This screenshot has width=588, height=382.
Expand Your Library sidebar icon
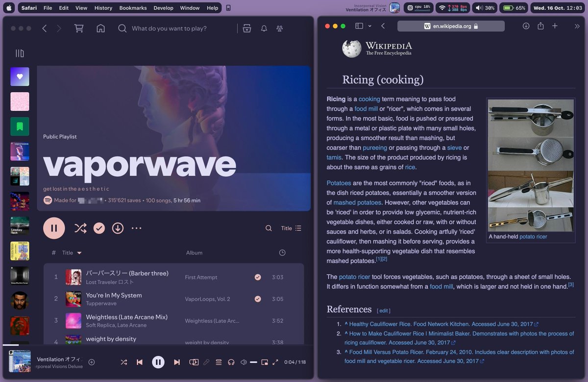pyautogui.click(x=20, y=53)
